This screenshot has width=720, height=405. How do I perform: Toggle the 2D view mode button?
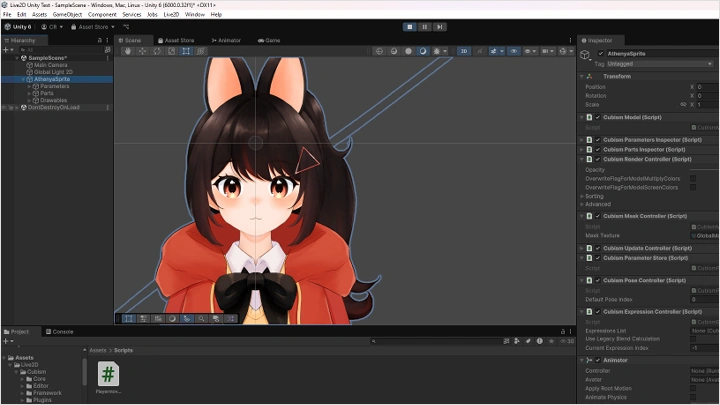click(464, 51)
